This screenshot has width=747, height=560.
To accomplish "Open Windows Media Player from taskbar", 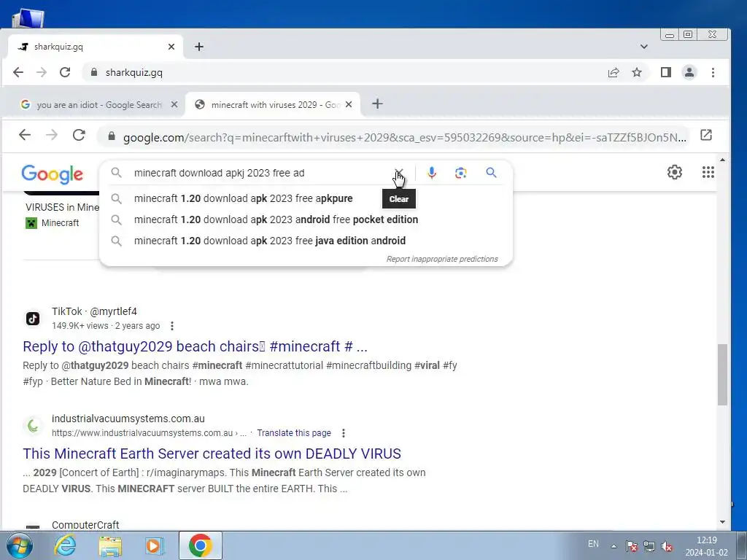I will tap(153, 545).
